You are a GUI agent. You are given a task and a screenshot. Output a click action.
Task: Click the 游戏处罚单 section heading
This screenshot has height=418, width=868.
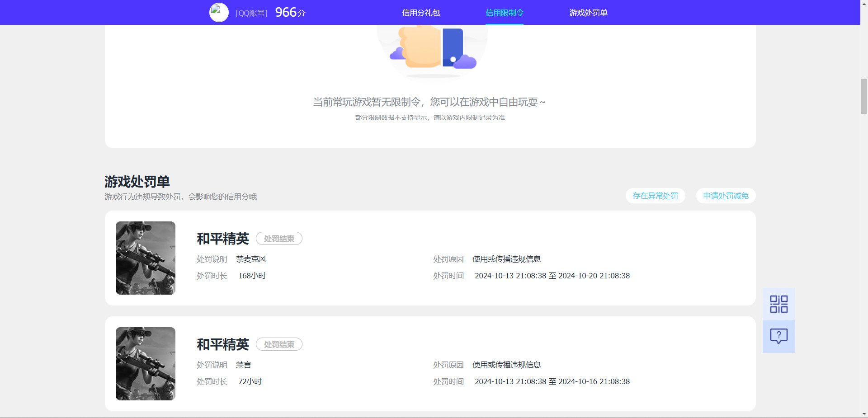tap(137, 182)
